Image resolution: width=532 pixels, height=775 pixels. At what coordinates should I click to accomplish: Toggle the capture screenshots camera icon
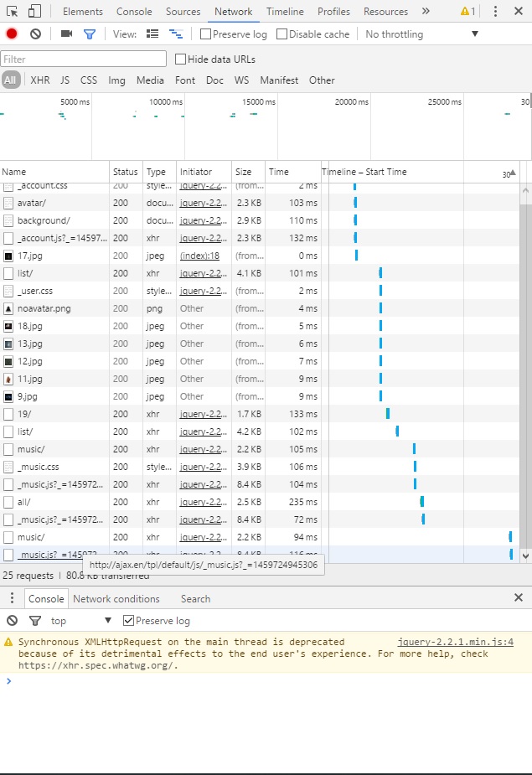click(x=67, y=34)
